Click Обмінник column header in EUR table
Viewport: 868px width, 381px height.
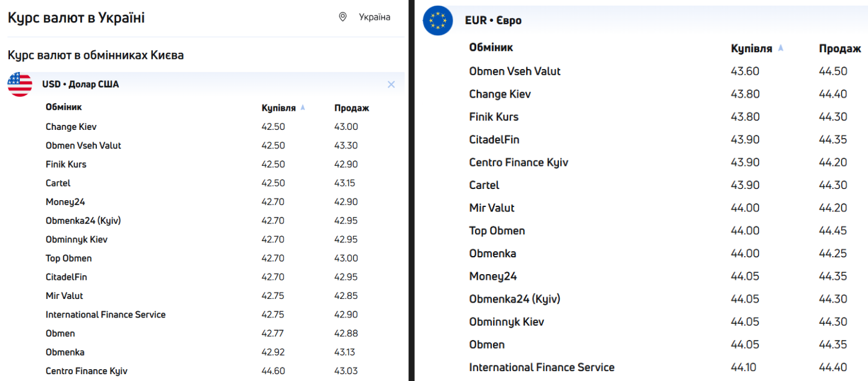pyautogui.click(x=491, y=47)
